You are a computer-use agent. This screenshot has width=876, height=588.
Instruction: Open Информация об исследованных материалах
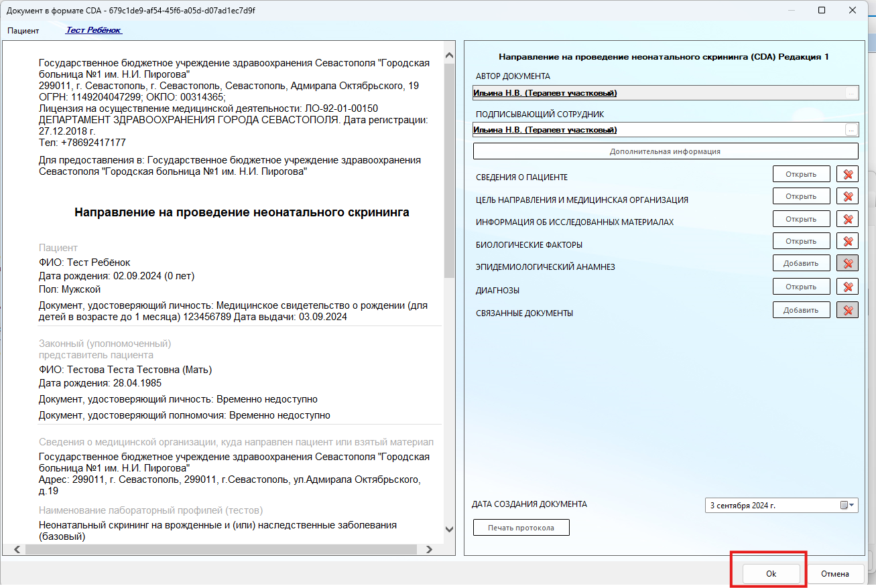click(801, 219)
